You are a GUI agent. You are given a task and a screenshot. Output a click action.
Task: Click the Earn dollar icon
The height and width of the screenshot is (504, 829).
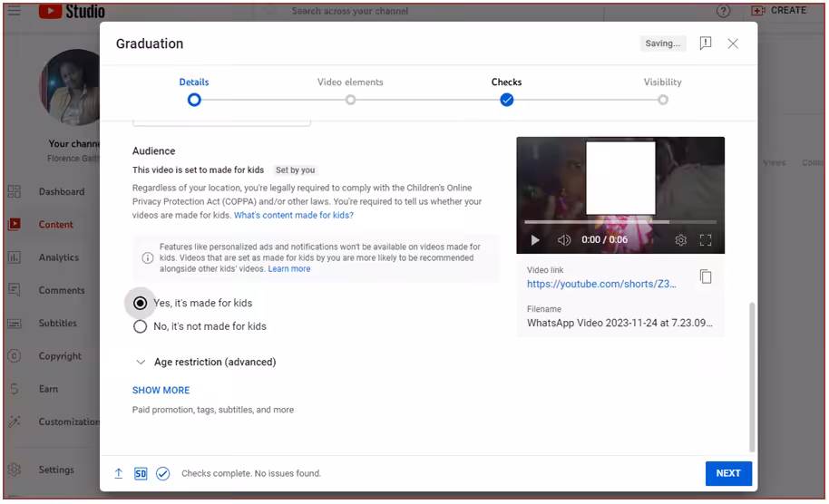(x=15, y=389)
